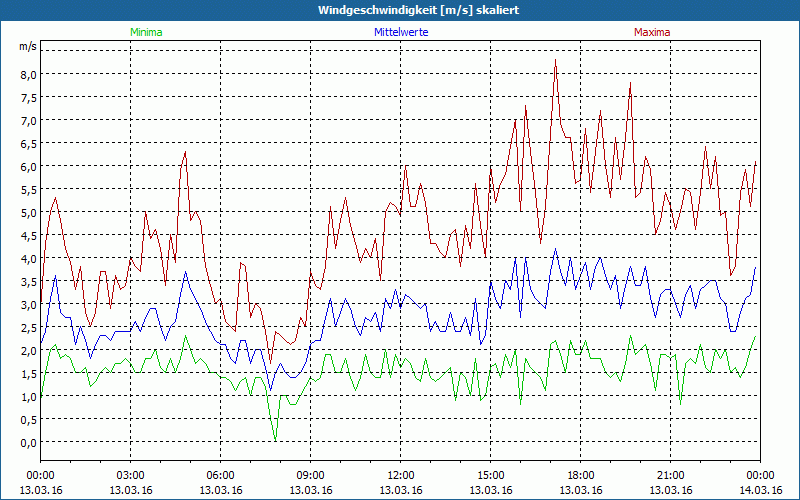Click the 21:00 time axis label
Viewport: 800px width, 500px height.
tap(670, 475)
